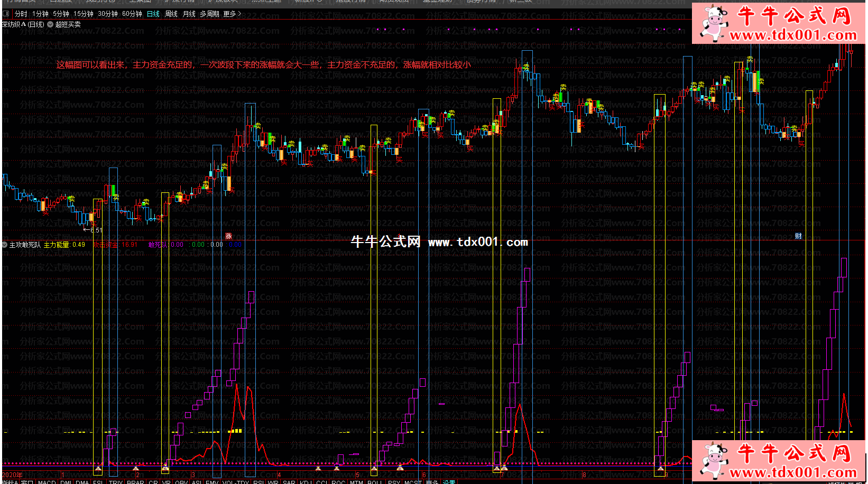This screenshot has height=484, width=868.
Task: Click the 深纺织A (日线) stock title
Action: 23,24
